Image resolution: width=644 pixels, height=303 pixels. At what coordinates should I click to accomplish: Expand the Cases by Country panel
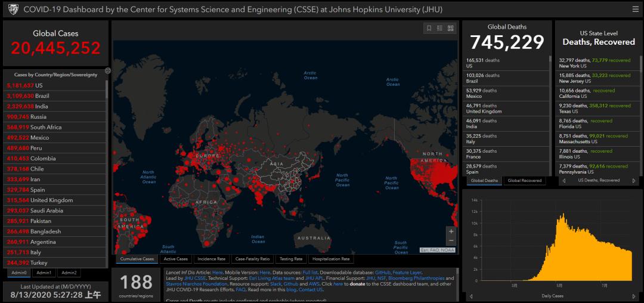(107, 70)
